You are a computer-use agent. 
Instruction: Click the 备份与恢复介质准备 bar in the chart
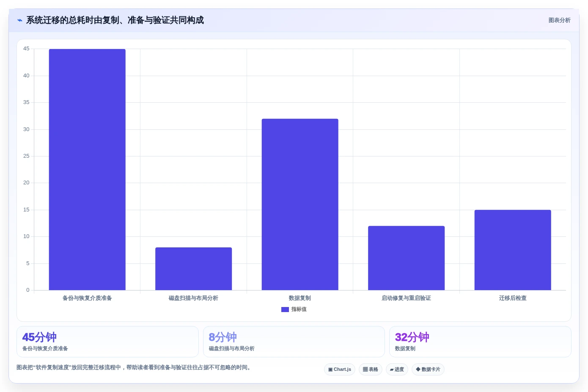pos(87,170)
